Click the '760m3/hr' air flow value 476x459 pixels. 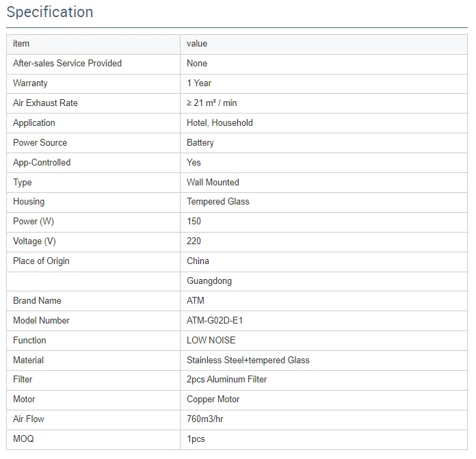point(205,419)
